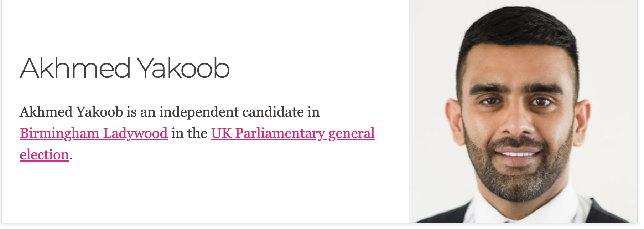Click "Akhmed" in the description sentence

pos(46,112)
